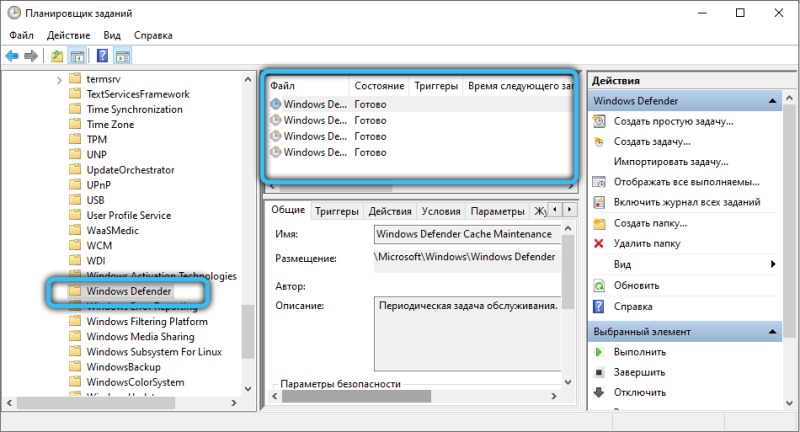800x432 pixels.
Task: Click the actions pane scroll down arrow
Action: [x=789, y=403]
